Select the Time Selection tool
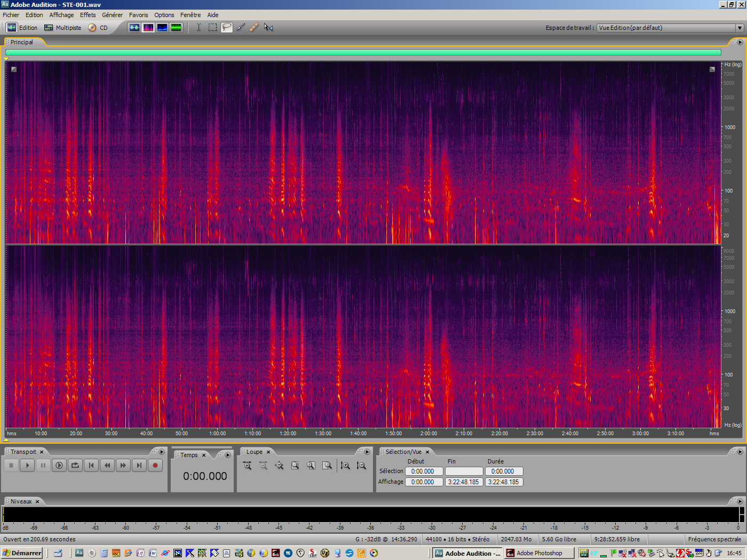This screenshot has height=560, width=747. pyautogui.click(x=198, y=27)
